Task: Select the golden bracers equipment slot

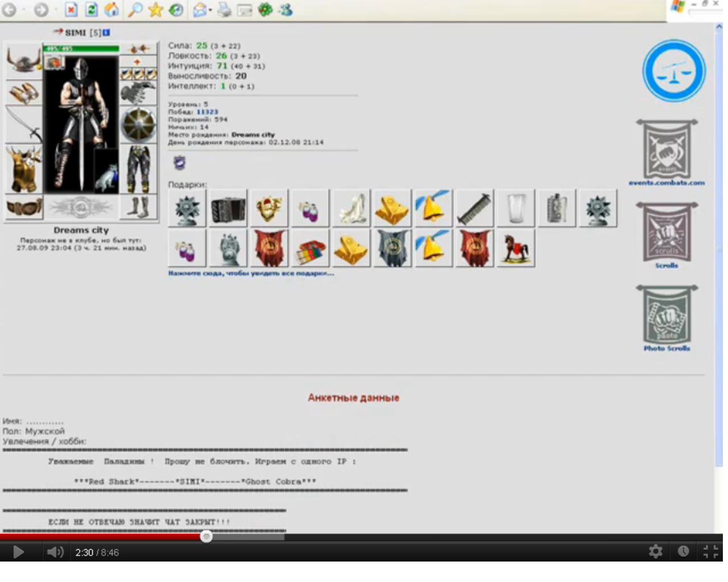Action: click(x=23, y=93)
